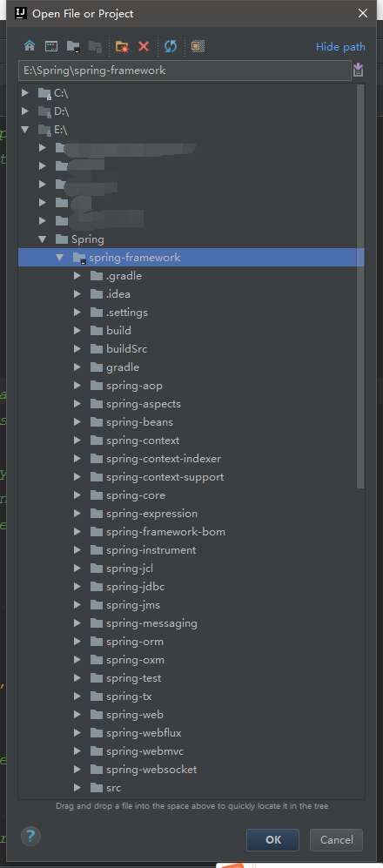
Task: Click OK to open project
Action: tap(272, 840)
